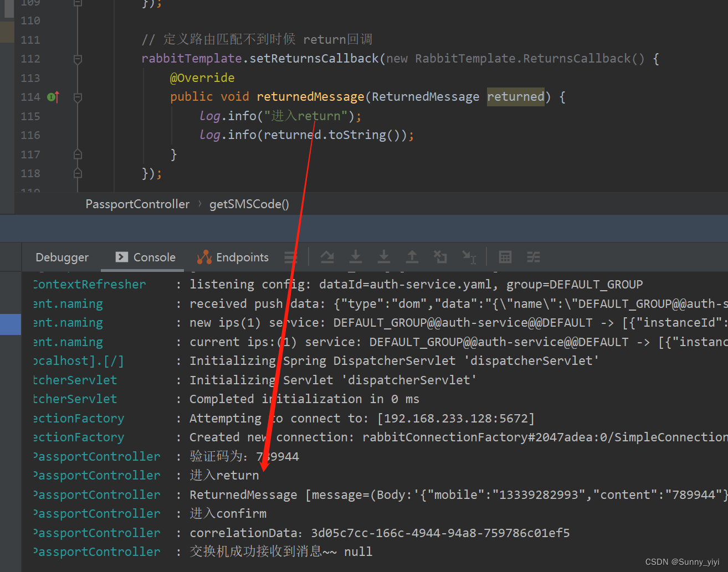The width and height of the screenshot is (728, 572).
Task: Collapse code block at line 112
Action: (78, 59)
